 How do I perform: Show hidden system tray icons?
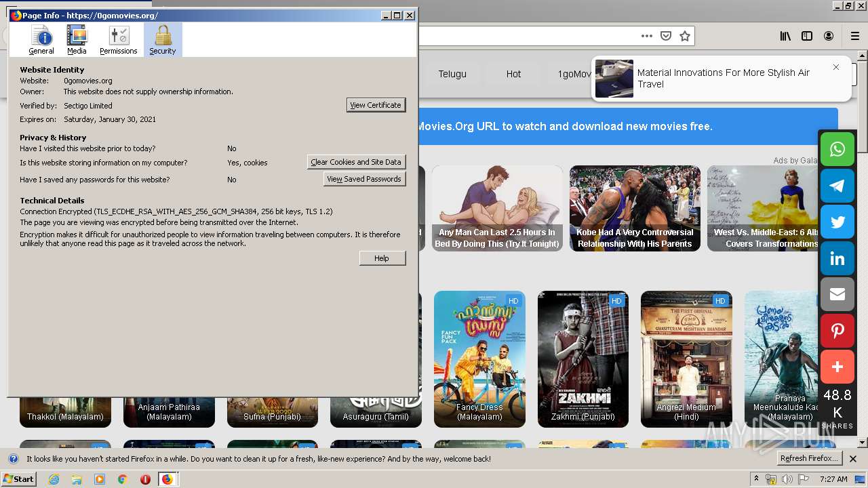tap(756, 479)
